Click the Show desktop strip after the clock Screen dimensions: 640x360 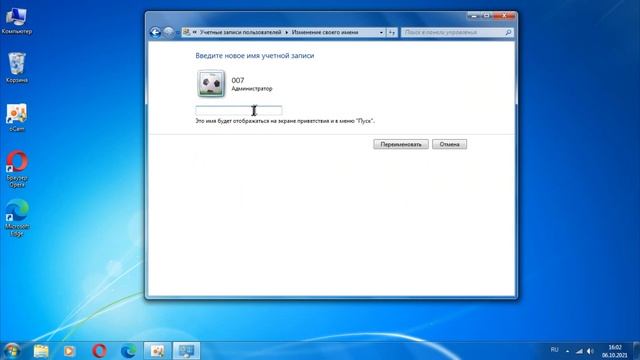(x=636, y=351)
